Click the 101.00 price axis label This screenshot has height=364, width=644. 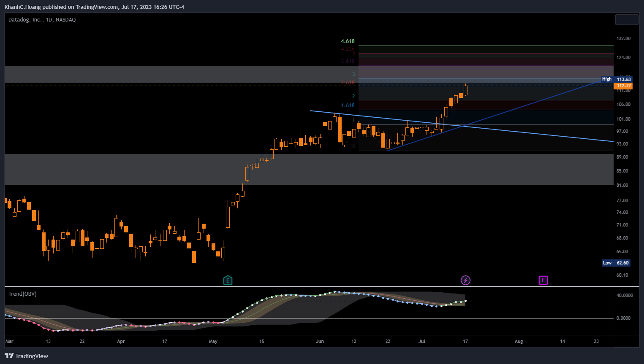[623, 119]
